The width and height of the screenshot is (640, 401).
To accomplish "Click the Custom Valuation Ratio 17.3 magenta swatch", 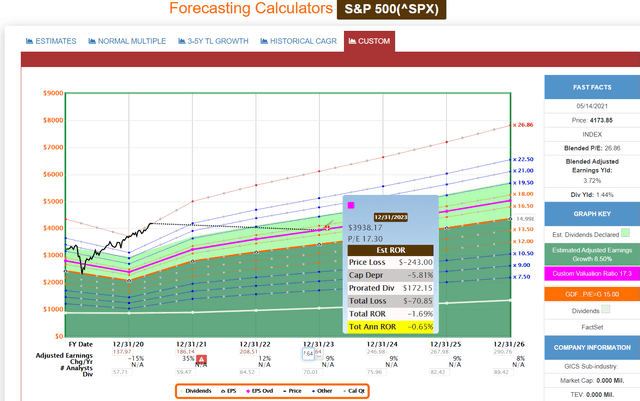I will (591, 273).
